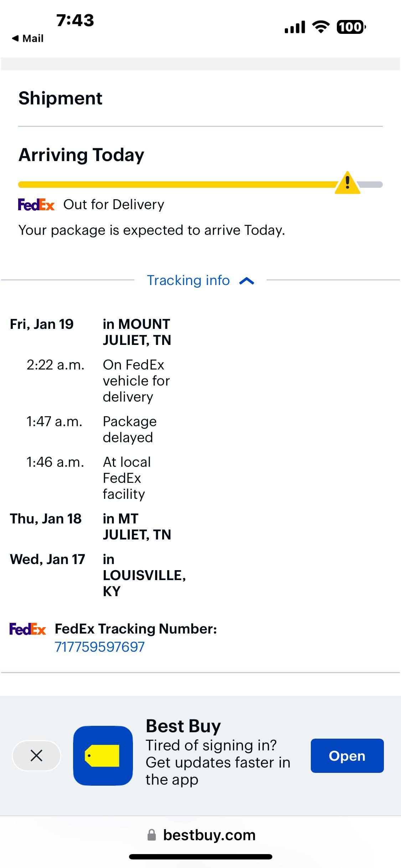Screen dimensions: 401x868
Task: Collapse the Tracking info section
Action: [189, 280]
